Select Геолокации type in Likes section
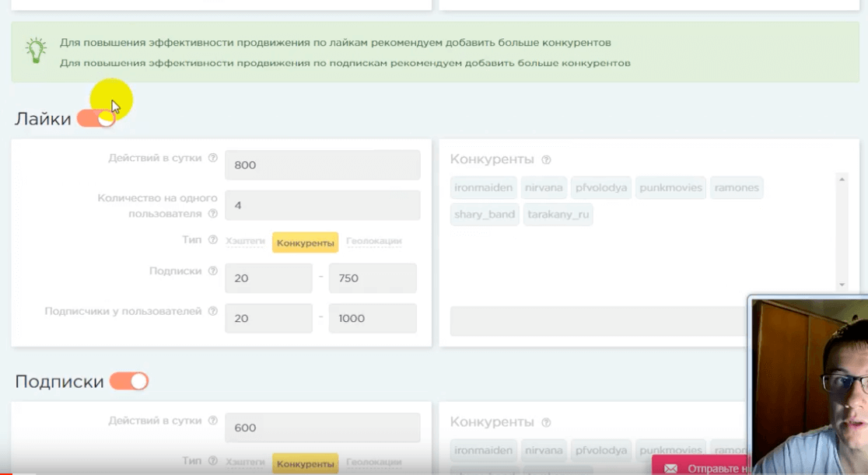868x475 pixels. pos(373,243)
